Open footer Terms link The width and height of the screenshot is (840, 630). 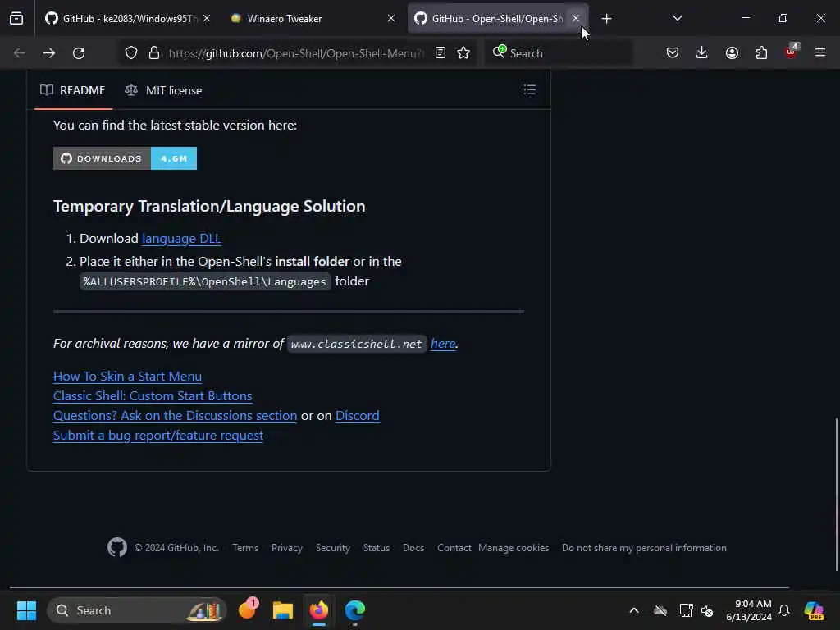[x=245, y=547]
